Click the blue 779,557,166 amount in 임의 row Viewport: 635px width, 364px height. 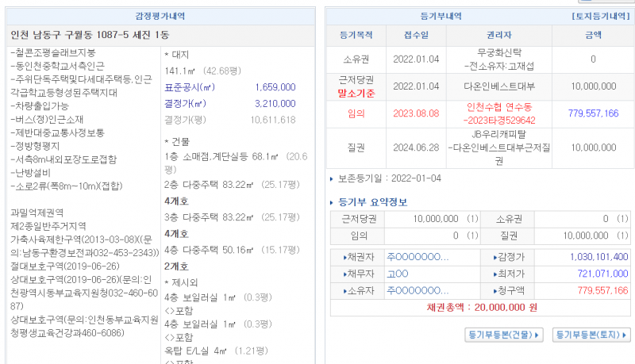[593, 114]
